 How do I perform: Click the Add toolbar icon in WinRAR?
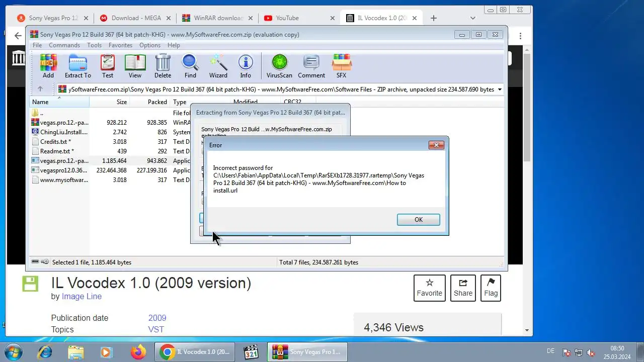click(x=48, y=66)
